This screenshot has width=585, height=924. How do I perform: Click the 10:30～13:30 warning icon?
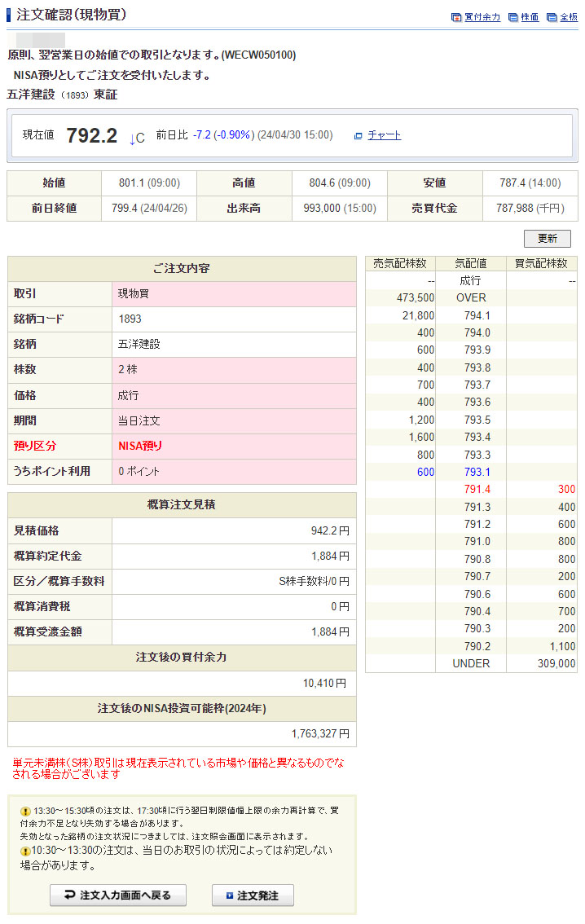click(x=25, y=851)
